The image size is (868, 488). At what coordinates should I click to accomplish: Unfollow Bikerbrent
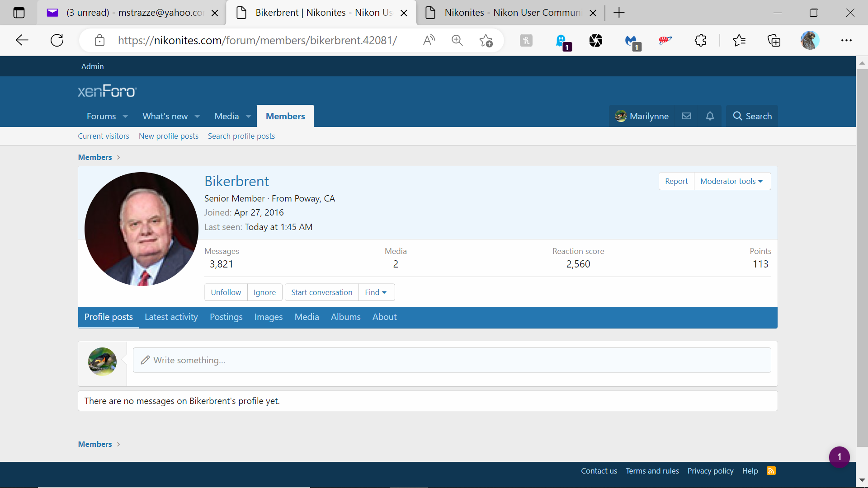point(226,292)
